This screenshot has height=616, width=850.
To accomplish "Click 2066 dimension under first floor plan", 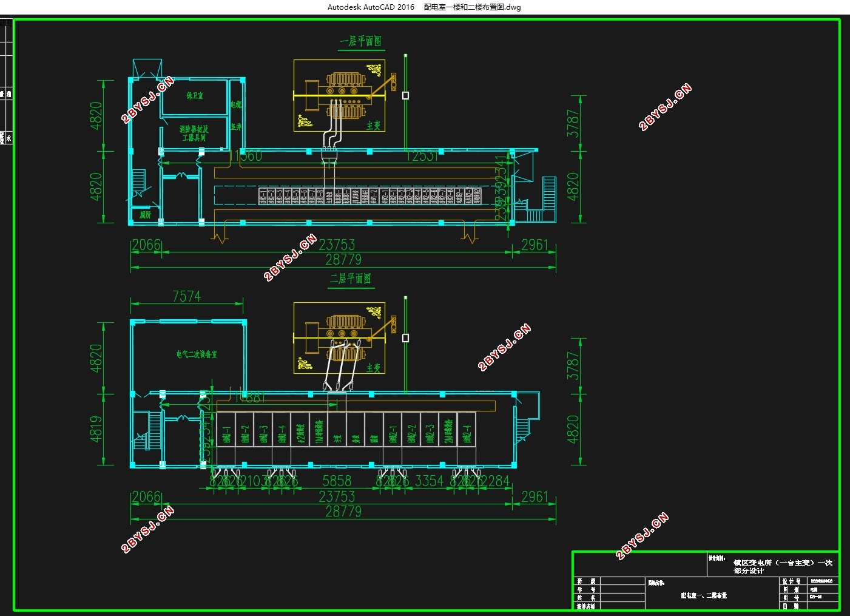I will click(x=146, y=245).
